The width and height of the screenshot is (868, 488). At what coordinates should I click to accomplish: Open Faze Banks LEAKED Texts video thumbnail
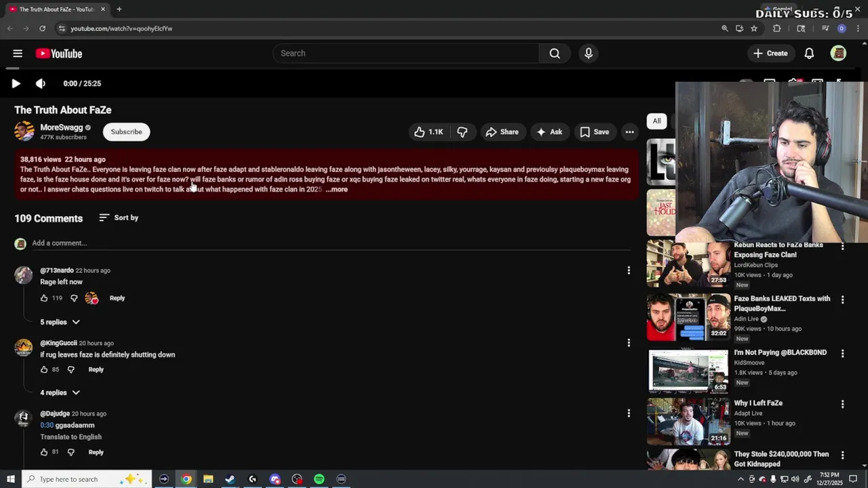tap(688, 317)
